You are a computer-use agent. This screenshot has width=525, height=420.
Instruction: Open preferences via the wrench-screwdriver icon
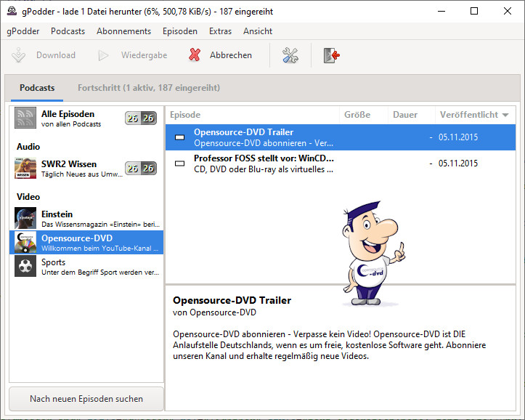[290, 55]
